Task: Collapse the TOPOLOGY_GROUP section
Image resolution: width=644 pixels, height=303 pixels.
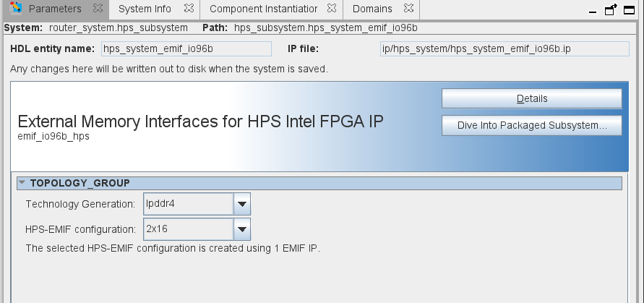Action: 22,183
